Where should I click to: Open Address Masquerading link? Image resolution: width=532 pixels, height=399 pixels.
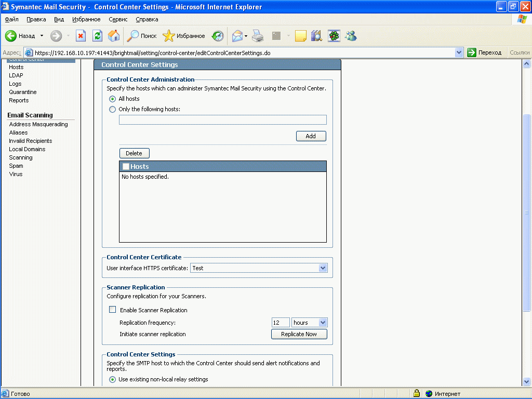coord(38,124)
